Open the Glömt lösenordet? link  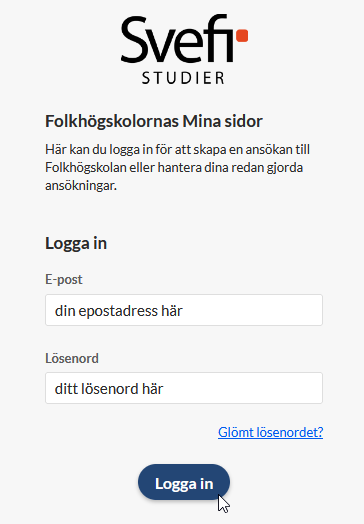point(270,432)
